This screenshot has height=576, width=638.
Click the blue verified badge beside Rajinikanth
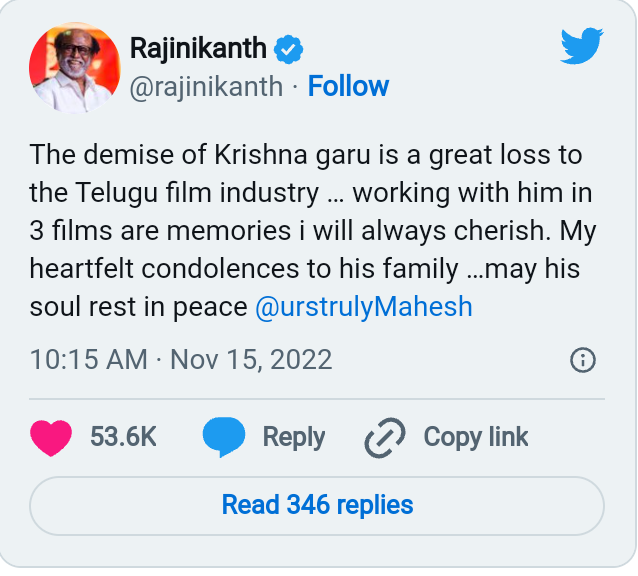coord(288,49)
